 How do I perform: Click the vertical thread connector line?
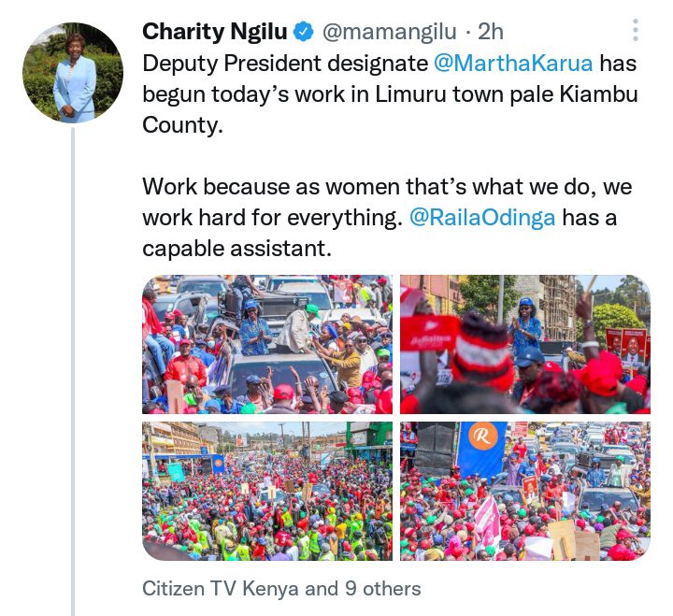73,371
